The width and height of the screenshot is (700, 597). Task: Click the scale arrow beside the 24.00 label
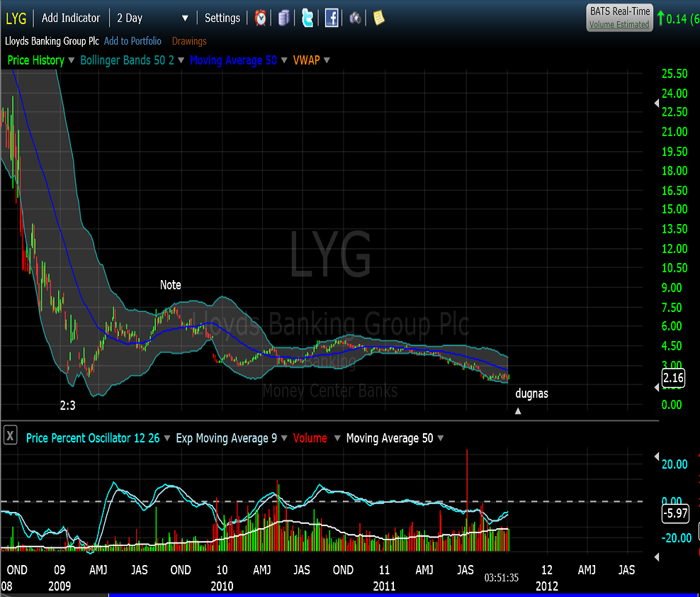click(657, 104)
